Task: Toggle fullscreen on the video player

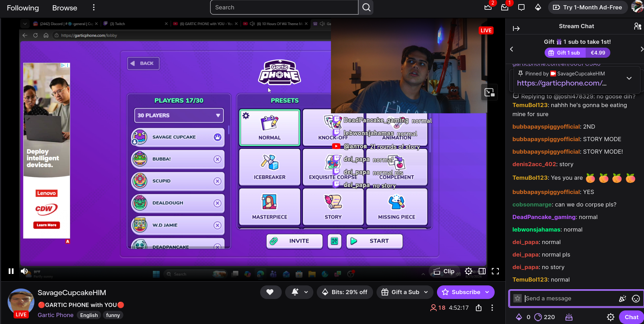Action: 495,271
